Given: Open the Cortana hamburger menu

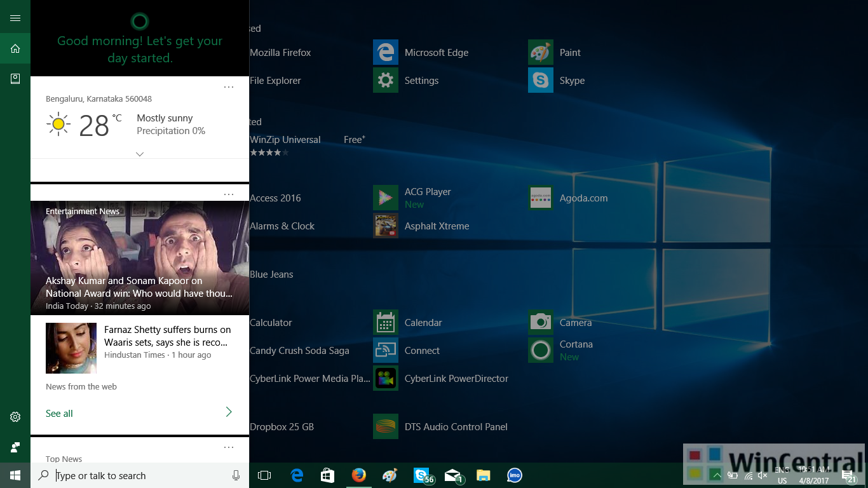Looking at the screenshot, I should pos(15,18).
